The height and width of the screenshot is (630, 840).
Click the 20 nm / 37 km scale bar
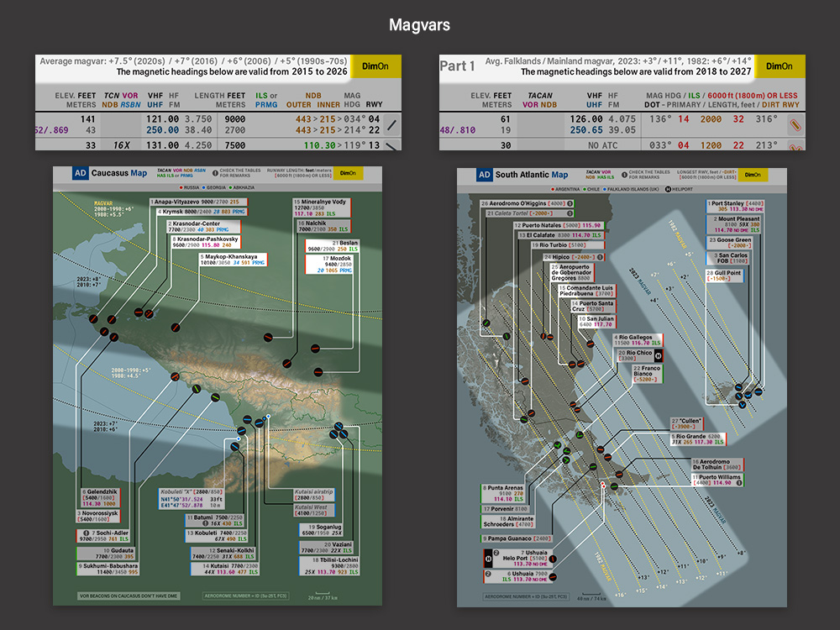322,596
